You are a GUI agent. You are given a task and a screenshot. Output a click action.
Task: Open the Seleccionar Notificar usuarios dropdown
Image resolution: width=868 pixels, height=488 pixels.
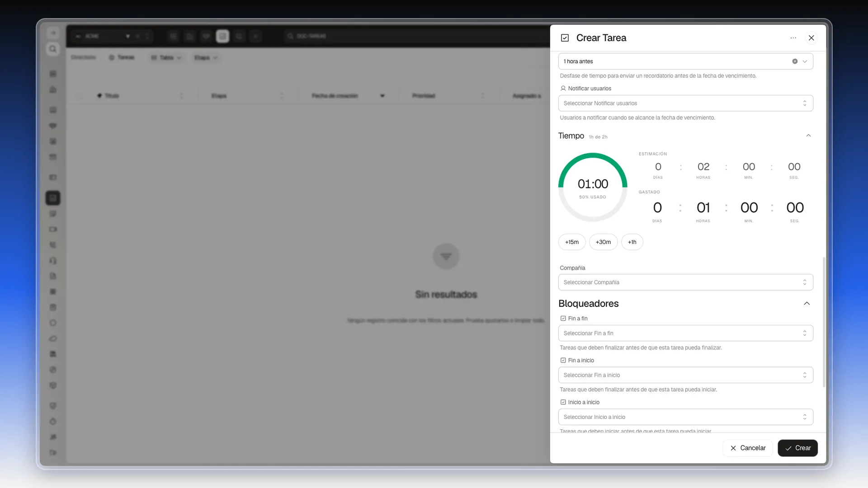(685, 103)
